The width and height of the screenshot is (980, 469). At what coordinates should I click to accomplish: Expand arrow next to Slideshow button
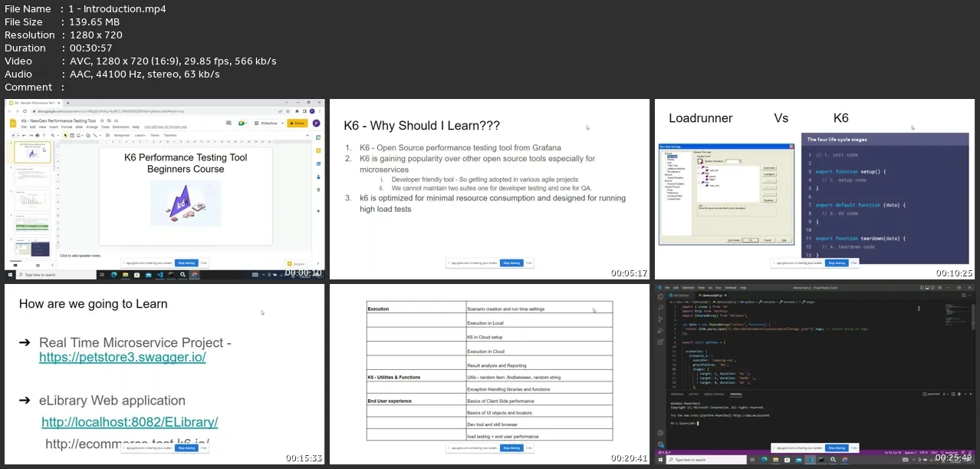coord(282,123)
